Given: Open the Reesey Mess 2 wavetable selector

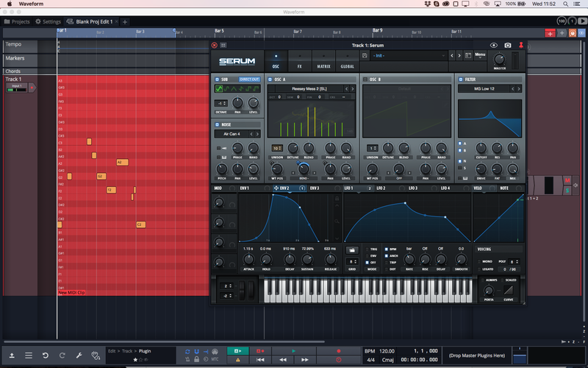Looking at the screenshot, I should click(309, 89).
